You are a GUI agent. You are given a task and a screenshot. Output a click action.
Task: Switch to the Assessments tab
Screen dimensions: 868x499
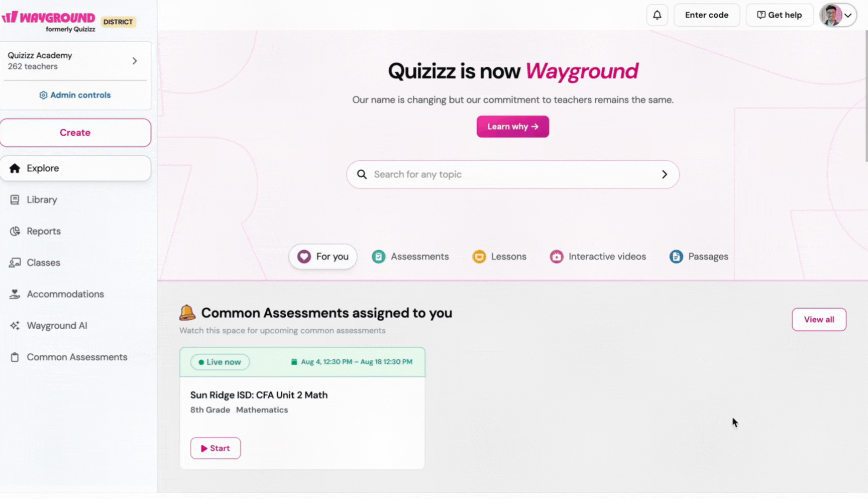click(x=410, y=257)
